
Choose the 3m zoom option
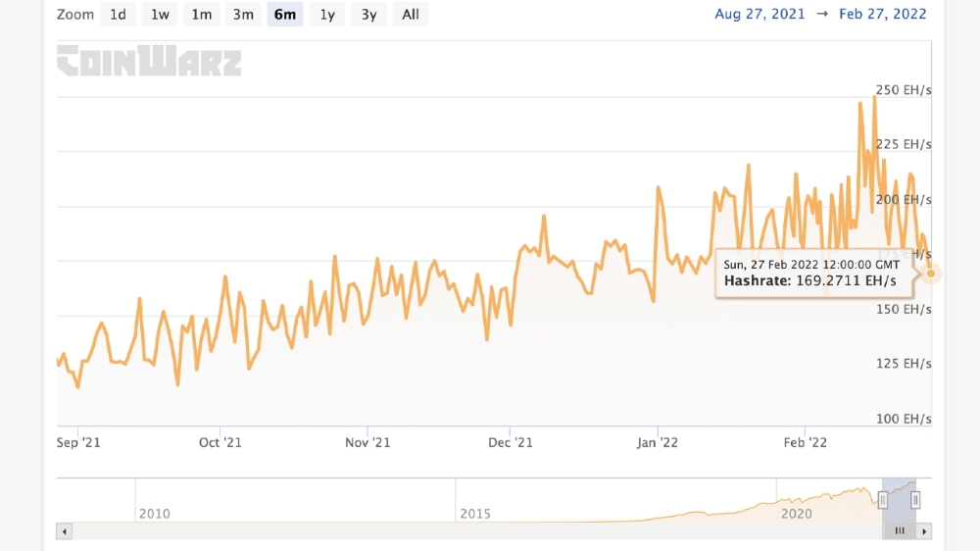point(243,14)
